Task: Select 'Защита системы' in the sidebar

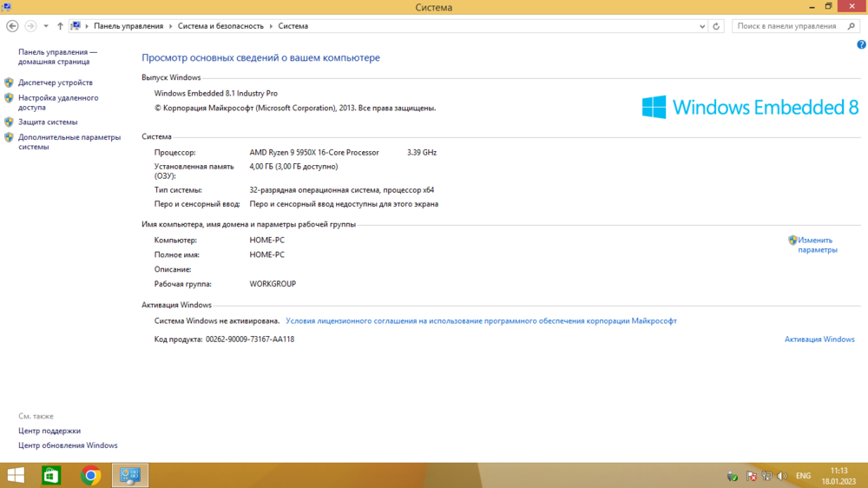Action: [x=48, y=122]
